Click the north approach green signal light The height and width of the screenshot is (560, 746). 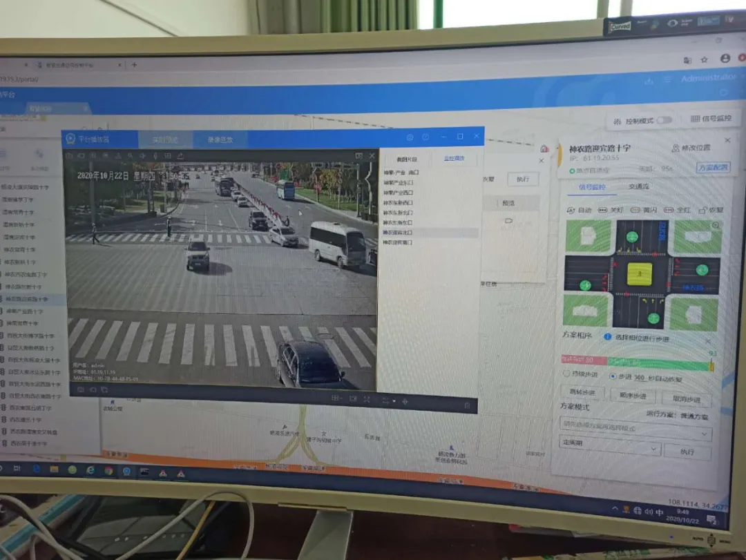pos(632,236)
